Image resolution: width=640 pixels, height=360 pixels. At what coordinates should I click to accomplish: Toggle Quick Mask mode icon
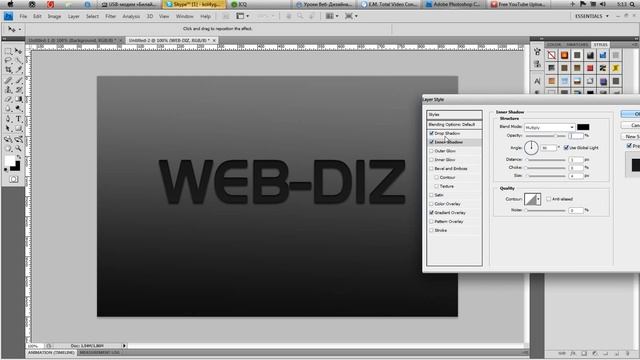click(x=13, y=179)
